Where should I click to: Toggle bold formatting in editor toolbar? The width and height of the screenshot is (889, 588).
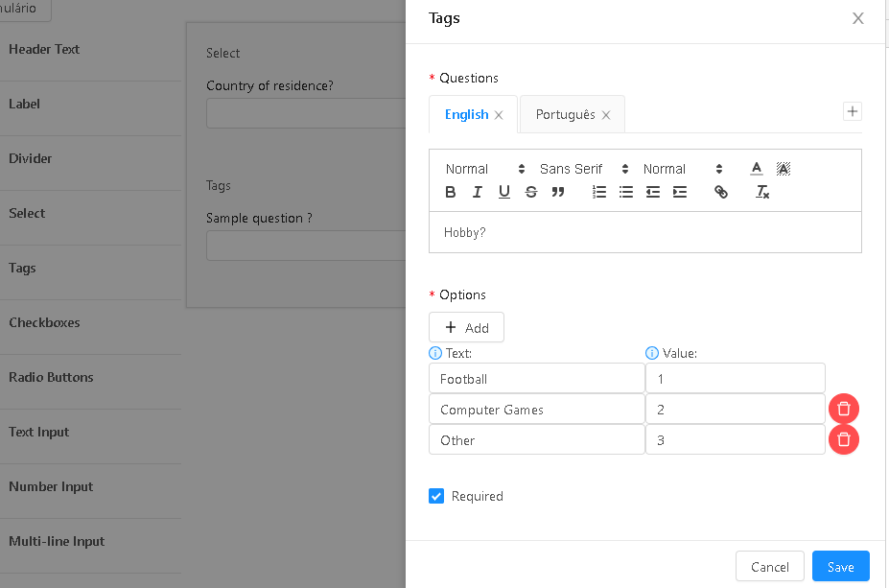coord(450,192)
